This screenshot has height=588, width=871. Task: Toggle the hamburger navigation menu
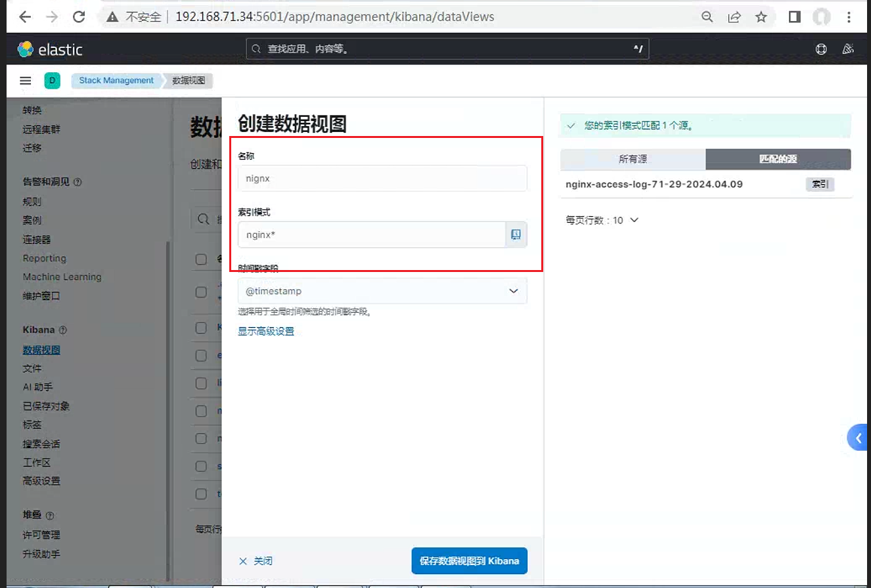[26, 81]
